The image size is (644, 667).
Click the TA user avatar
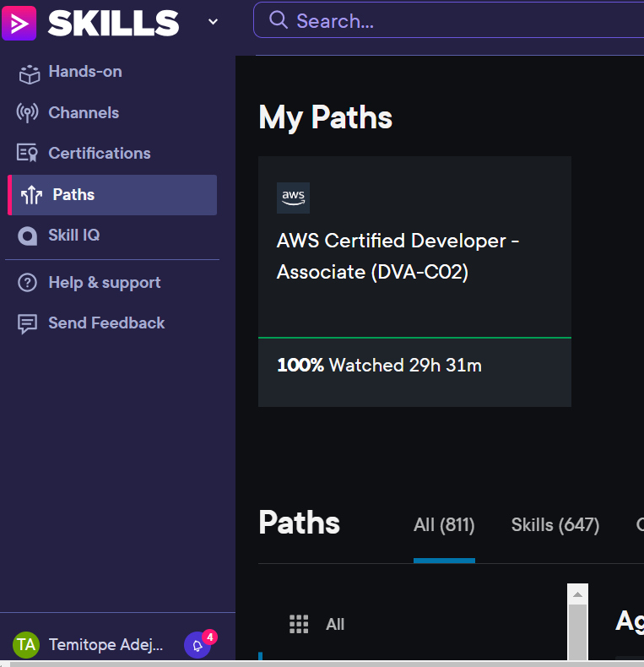pyautogui.click(x=26, y=645)
